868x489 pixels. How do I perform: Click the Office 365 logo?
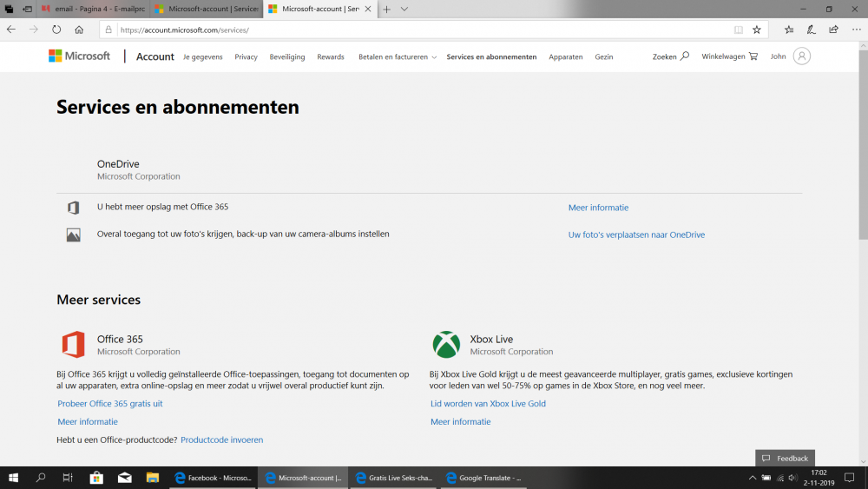[x=73, y=344]
